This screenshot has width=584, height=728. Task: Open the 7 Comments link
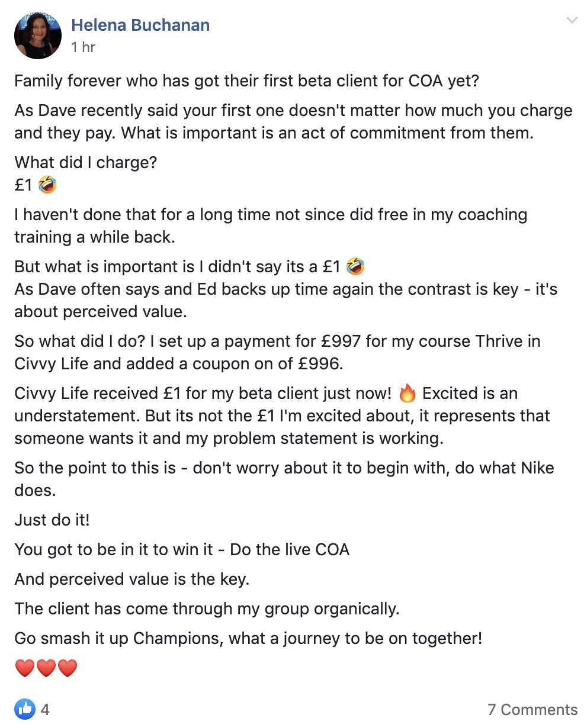[x=532, y=709]
